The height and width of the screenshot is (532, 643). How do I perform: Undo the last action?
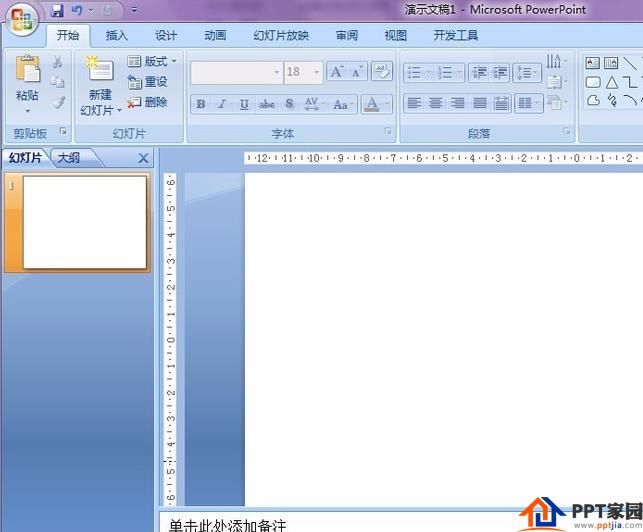(77, 11)
